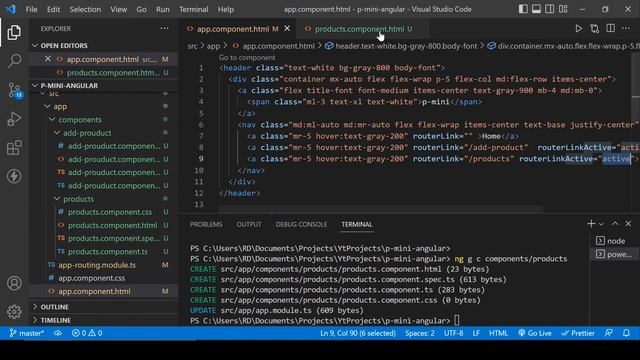Image resolution: width=640 pixels, height=360 pixels.
Task: Click the Open Changes compare icon
Action: [594, 29]
